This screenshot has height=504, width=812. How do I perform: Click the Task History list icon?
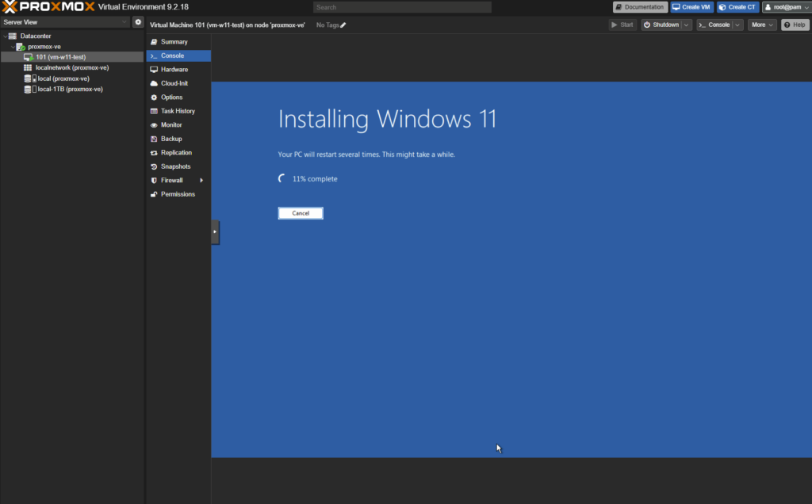tap(154, 111)
